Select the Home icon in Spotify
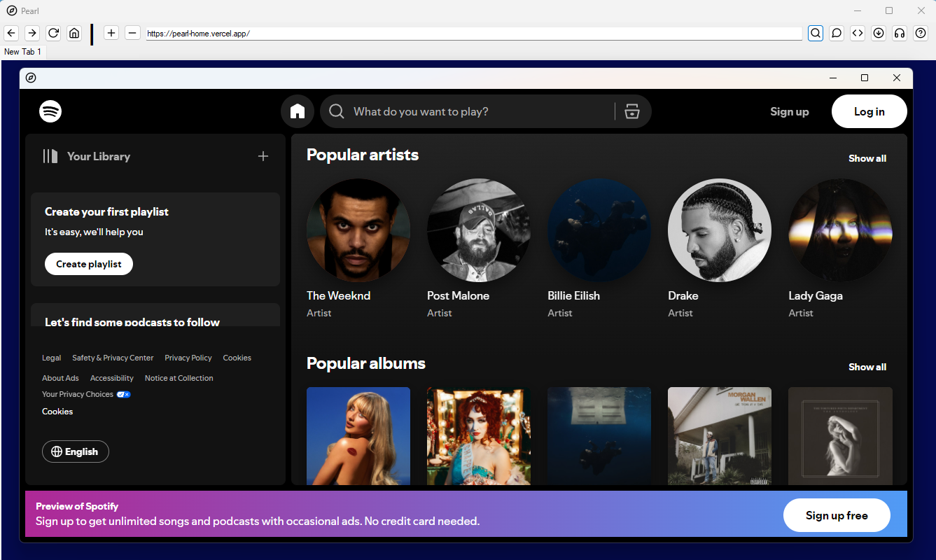This screenshot has height=560, width=936. 298,111
